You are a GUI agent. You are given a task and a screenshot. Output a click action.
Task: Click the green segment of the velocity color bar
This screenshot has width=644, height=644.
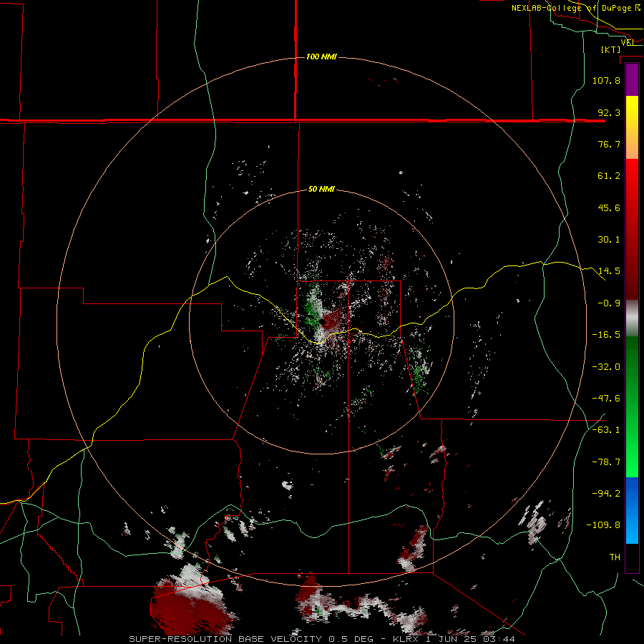point(632,406)
